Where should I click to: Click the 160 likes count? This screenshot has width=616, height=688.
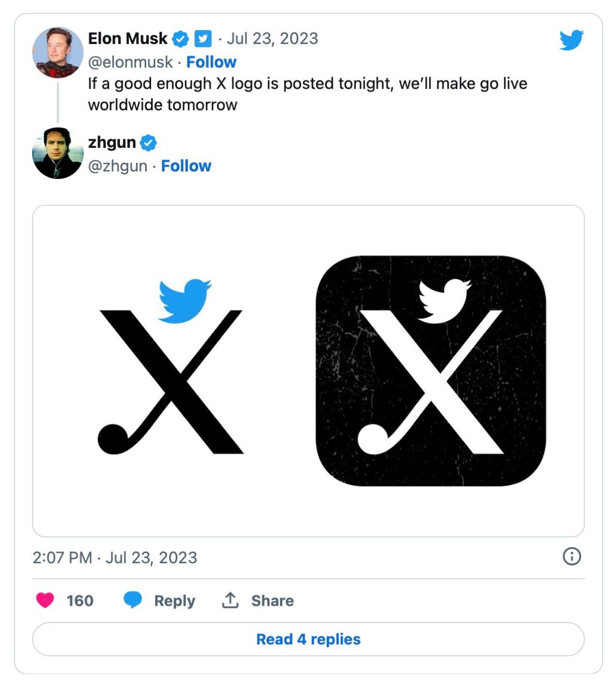coord(80,600)
